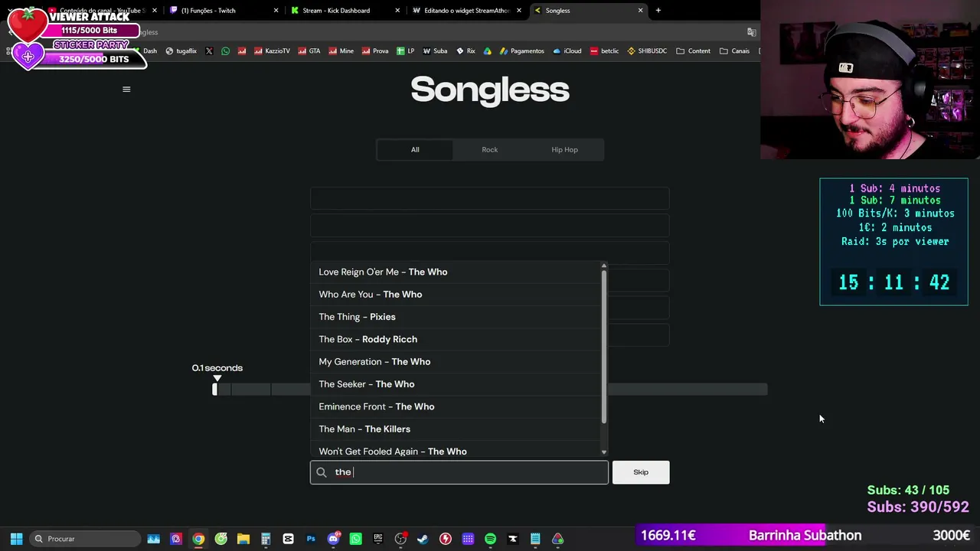The width and height of the screenshot is (980, 551).
Task: Open File Explorer from taskbar
Action: click(243, 539)
